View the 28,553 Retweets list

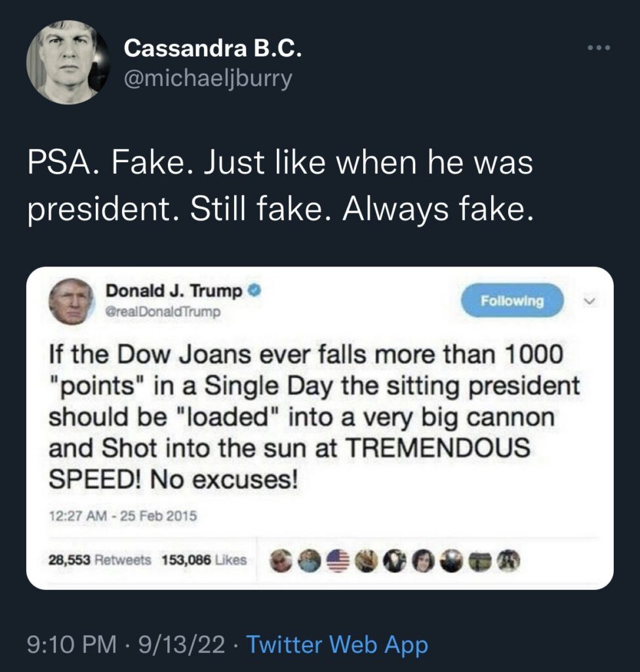(100, 560)
